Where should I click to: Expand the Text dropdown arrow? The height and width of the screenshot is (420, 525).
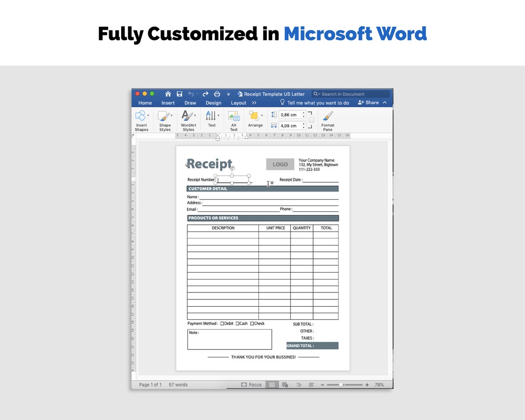tap(218, 115)
